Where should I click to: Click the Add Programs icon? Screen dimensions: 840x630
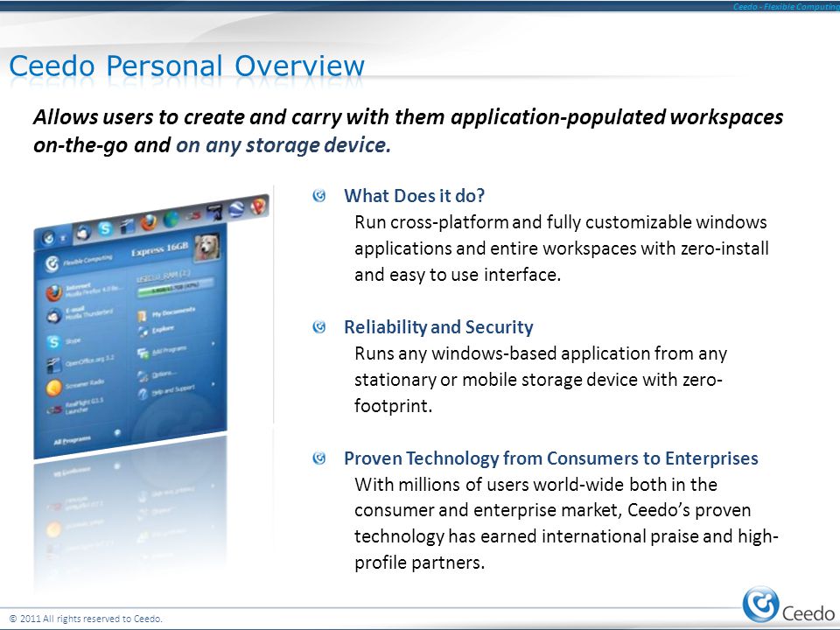click(x=143, y=353)
